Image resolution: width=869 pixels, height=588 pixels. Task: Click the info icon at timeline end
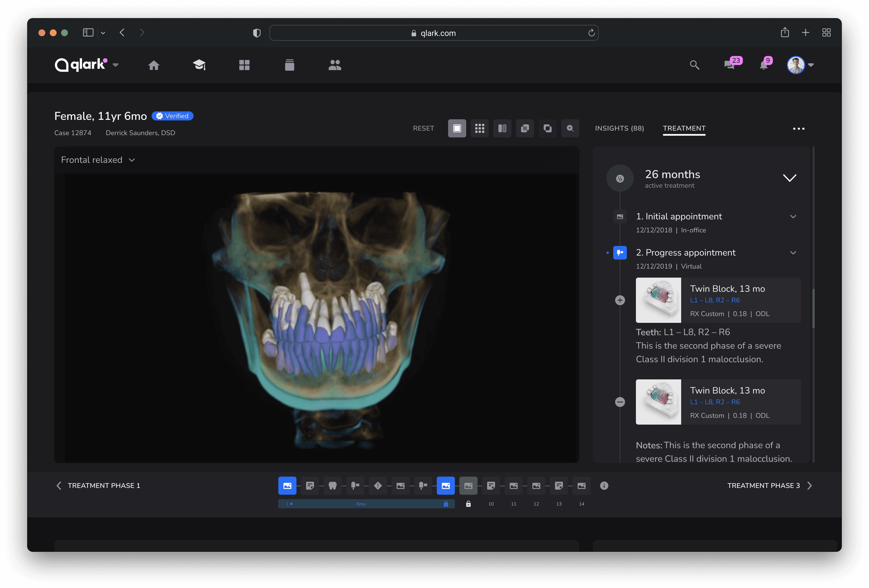(x=604, y=486)
